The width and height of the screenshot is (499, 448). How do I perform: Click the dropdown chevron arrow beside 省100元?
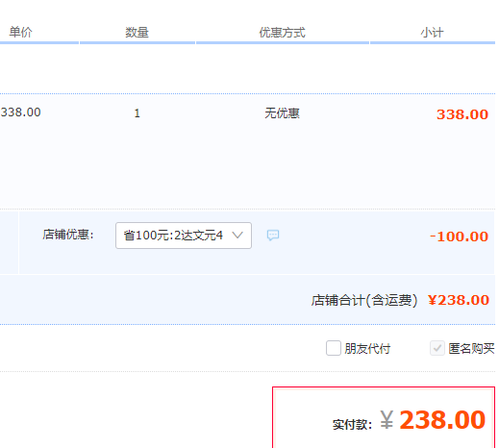(237, 236)
